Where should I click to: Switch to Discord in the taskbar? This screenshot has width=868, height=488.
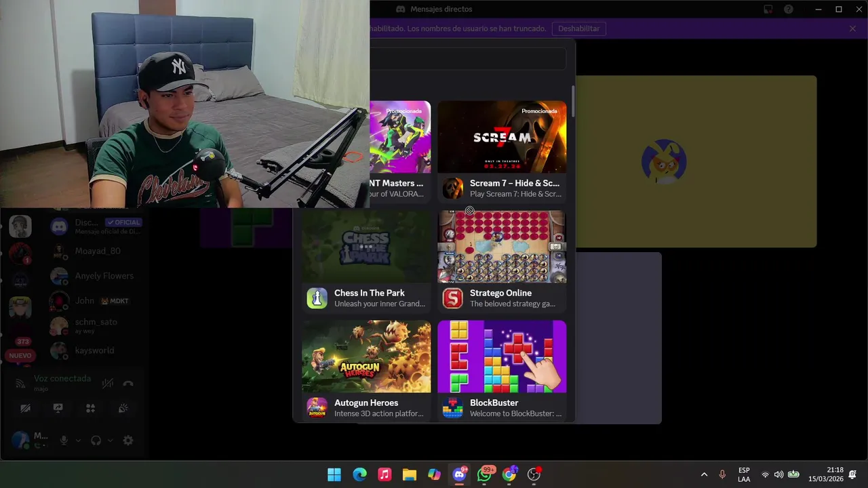point(460,474)
